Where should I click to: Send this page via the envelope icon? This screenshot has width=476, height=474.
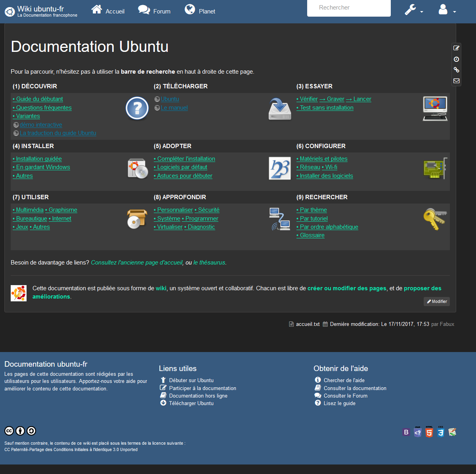[456, 81]
